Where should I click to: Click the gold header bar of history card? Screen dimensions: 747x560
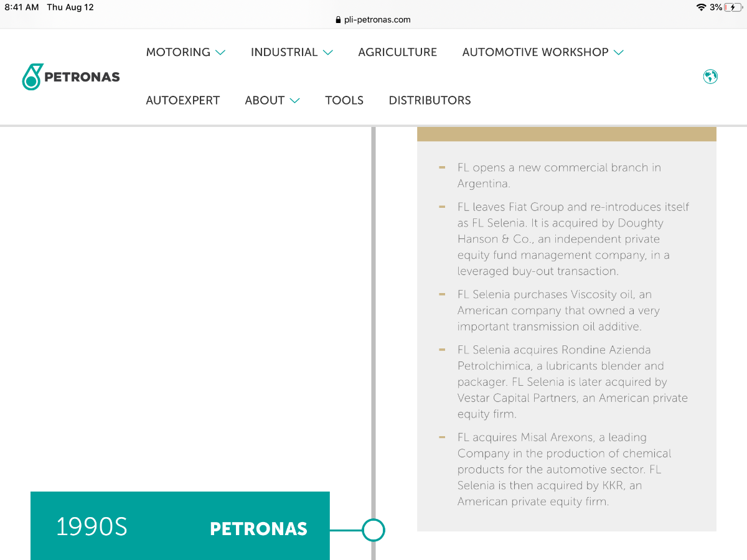pos(566,134)
